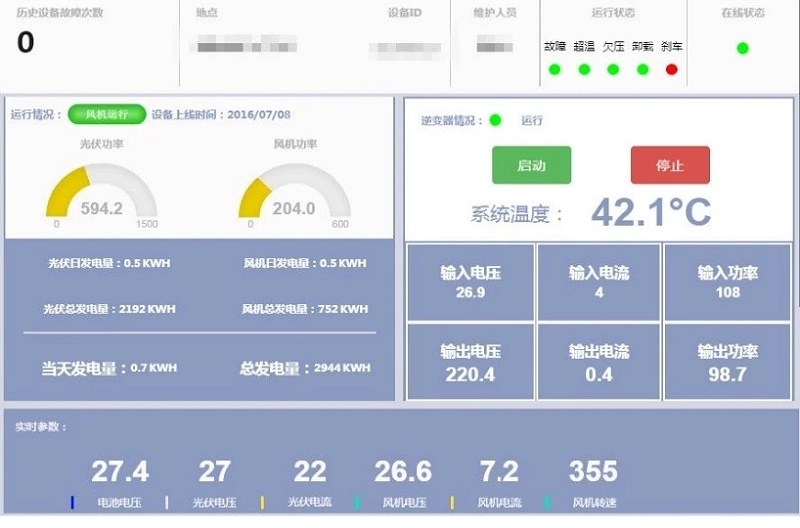800x528 pixels.
Task: Click the 光伏电压 value 27
Action: coord(214,471)
